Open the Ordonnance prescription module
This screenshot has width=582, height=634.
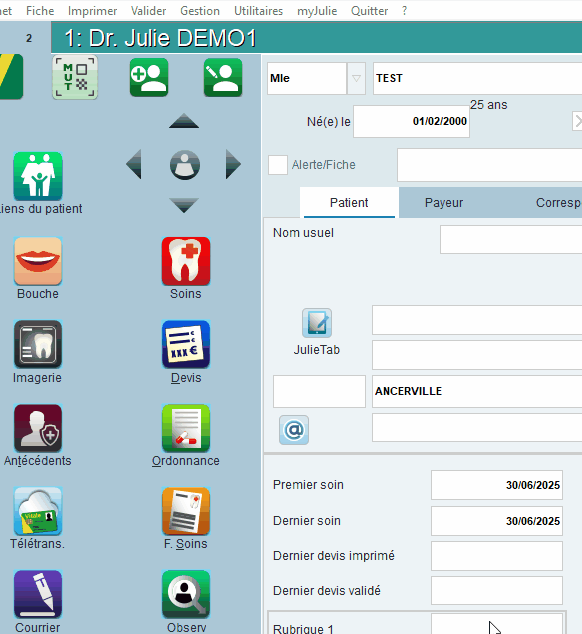click(x=186, y=428)
